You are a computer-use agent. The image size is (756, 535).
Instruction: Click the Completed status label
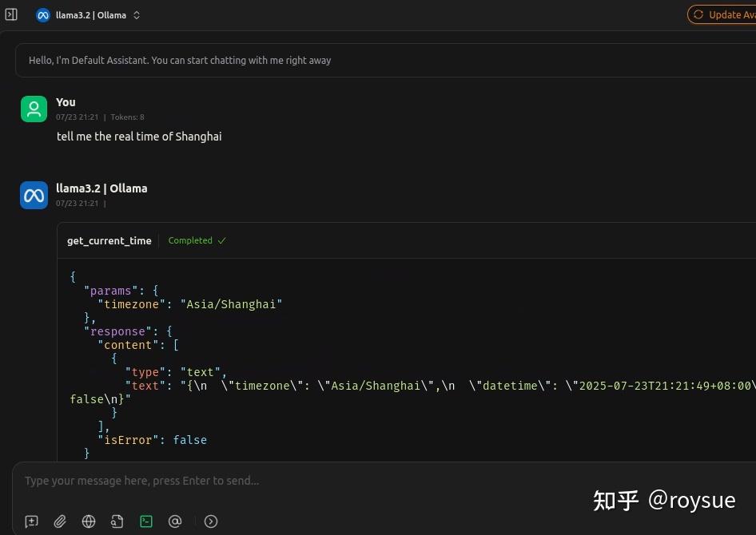[x=197, y=240]
